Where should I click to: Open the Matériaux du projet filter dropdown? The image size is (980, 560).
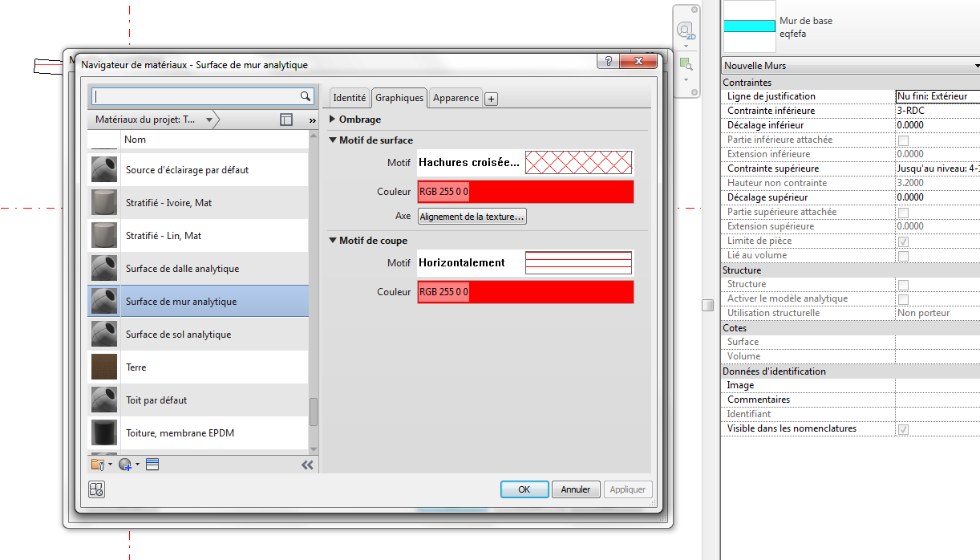coord(209,120)
